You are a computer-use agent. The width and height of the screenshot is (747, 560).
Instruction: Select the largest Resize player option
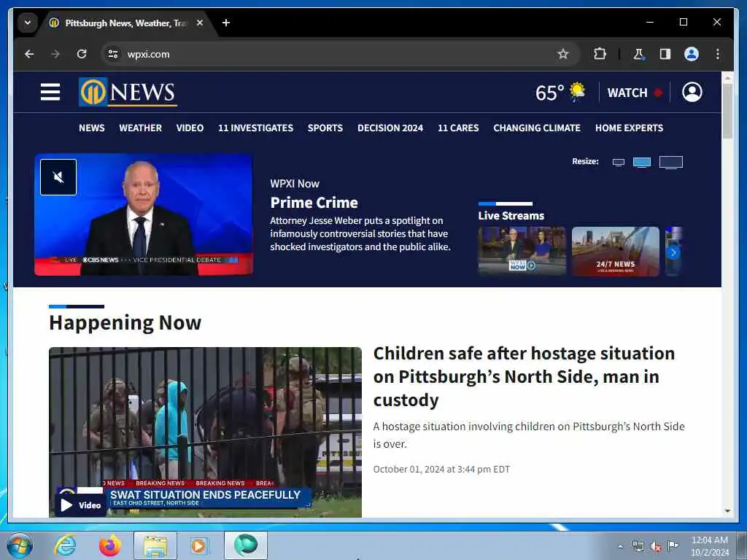(x=671, y=163)
